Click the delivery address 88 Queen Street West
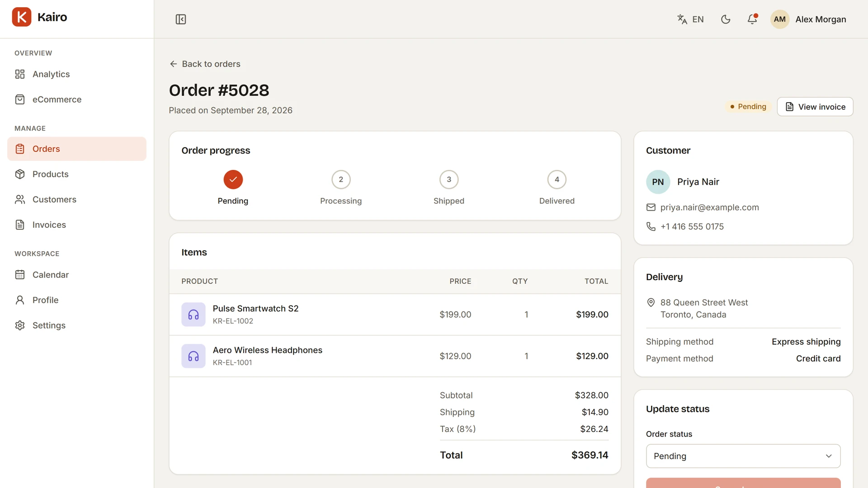The height and width of the screenshot is (488, 868). [x=704, y=303]
